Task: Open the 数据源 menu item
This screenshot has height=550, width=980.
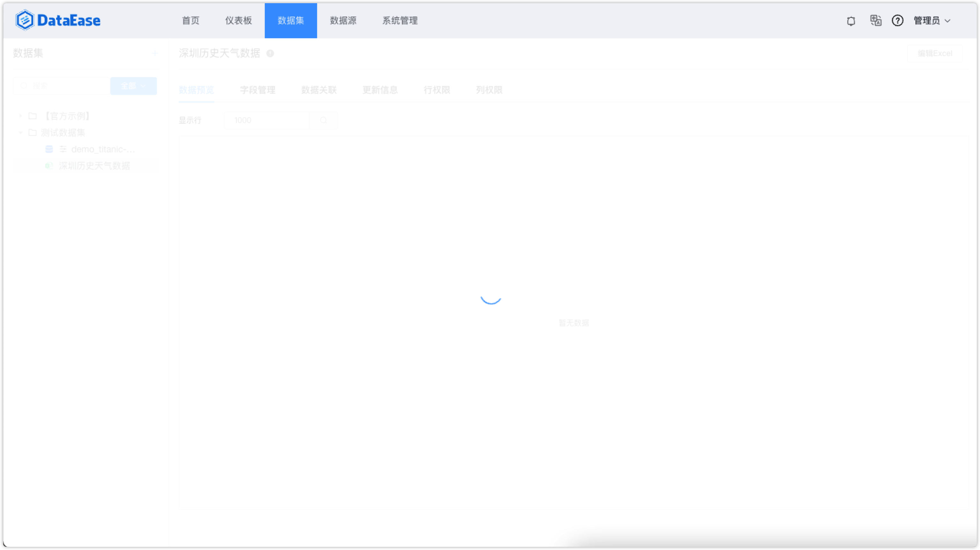Action: 343,20
